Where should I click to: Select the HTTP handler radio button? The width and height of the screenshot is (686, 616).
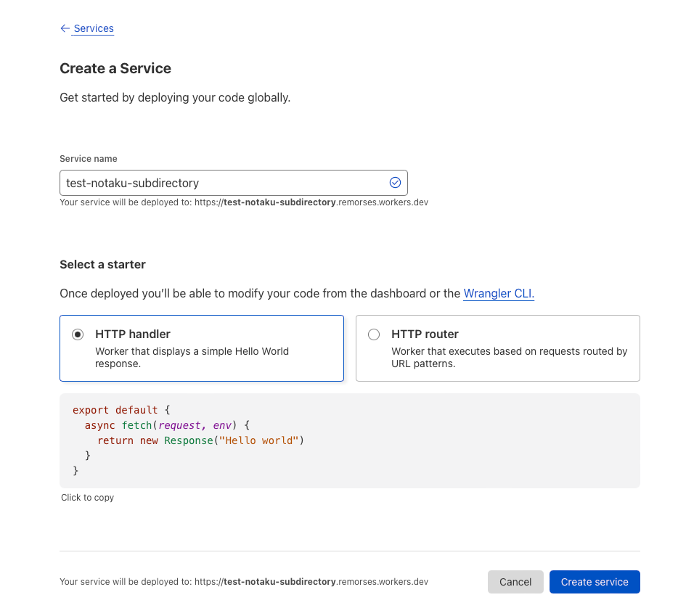click(x=78, y=335)
